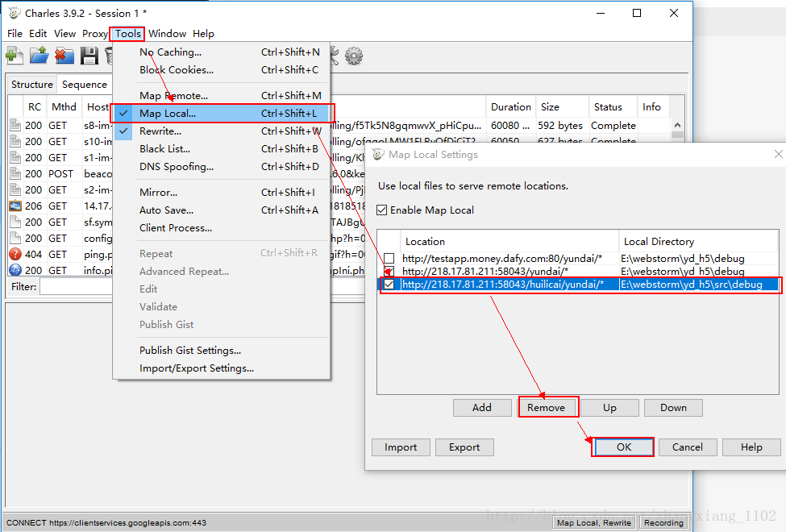The height and width of the screenshot is (532, 786).
Task: Open the File menu
Action: pyautogui.click(x=15, y=34)
